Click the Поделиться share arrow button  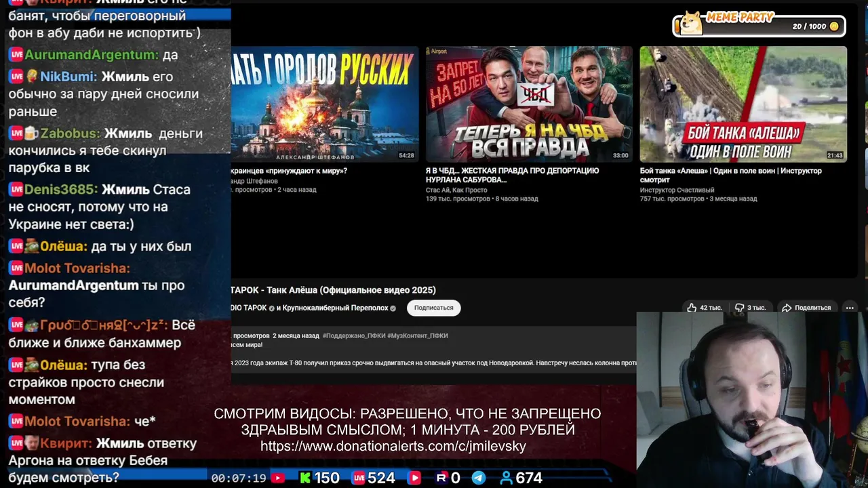[806, 308]
